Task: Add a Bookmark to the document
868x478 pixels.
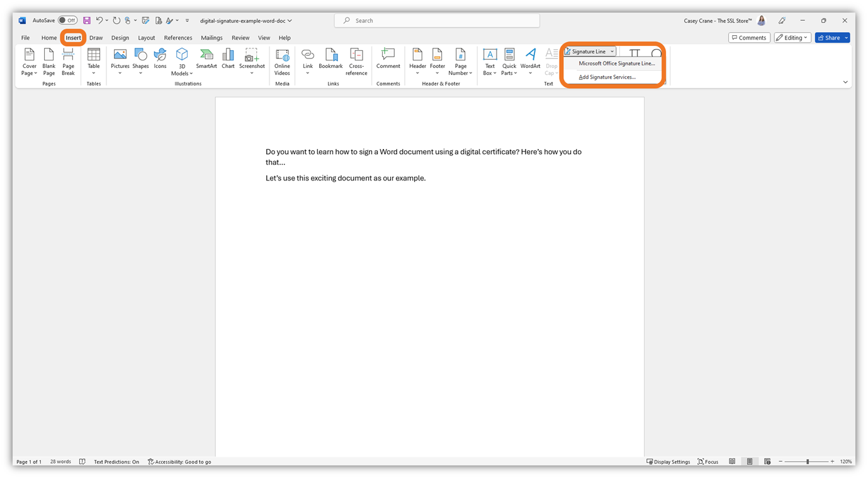Action: click(330, 58)
